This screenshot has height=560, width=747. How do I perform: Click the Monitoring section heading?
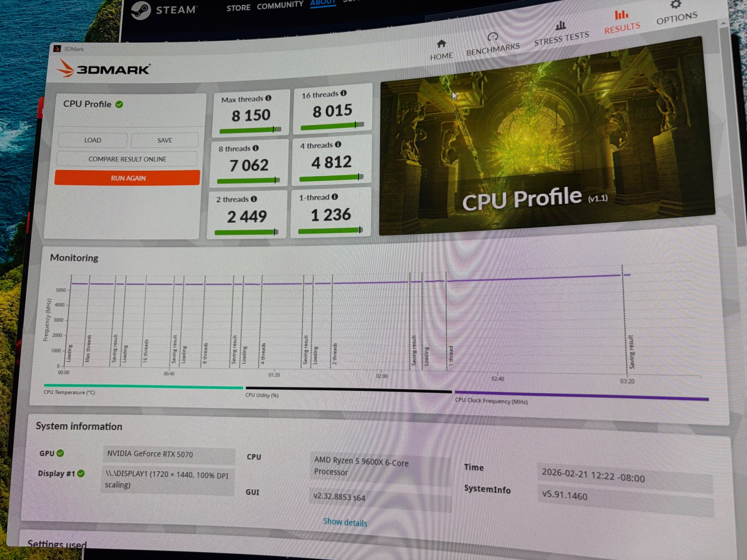click(x=74, y=258)
